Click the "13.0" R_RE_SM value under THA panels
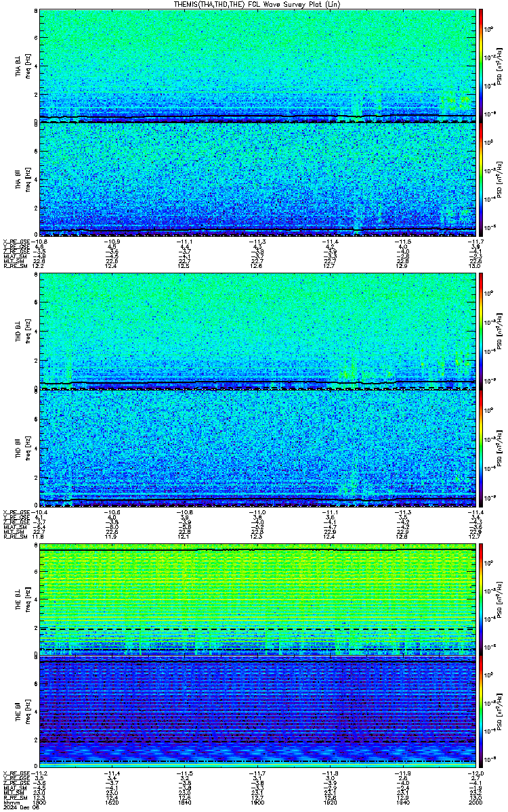 pos(475,265)
